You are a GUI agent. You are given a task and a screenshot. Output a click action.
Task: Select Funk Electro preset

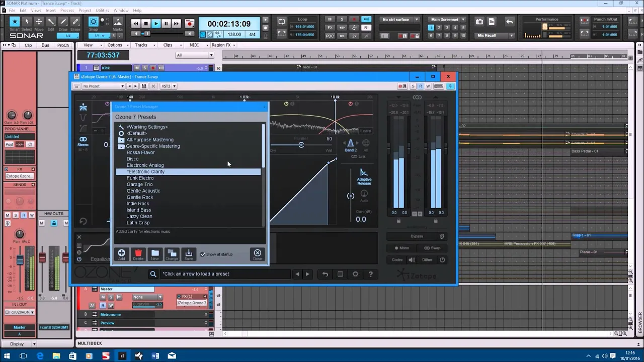tap(140, 178)
